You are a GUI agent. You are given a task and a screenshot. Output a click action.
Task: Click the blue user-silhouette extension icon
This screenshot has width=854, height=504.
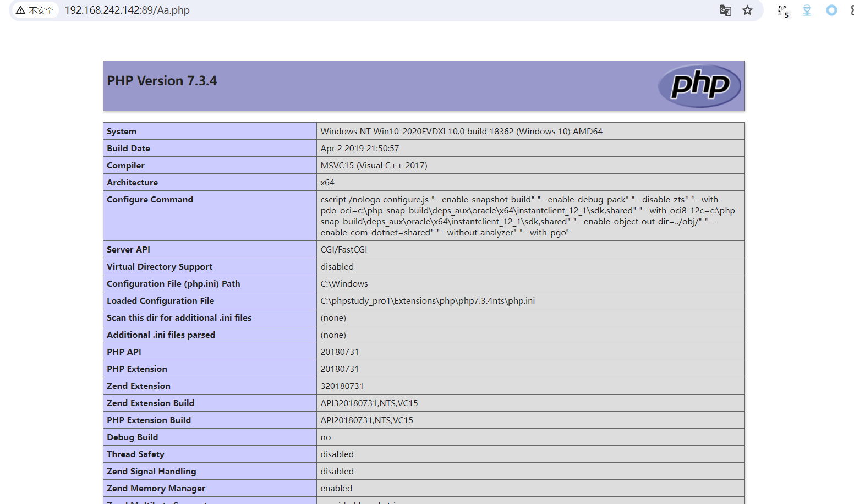(807, 10)
